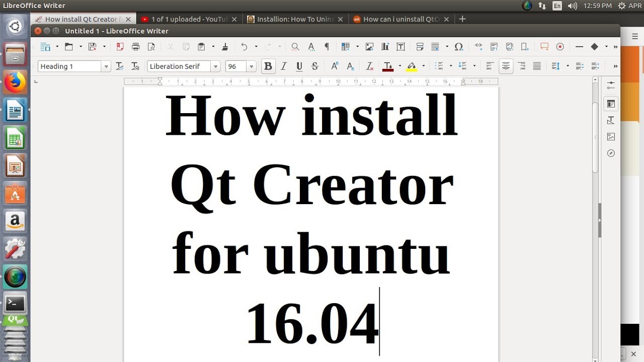
Task: Insert page break icon
Action: 420,47
